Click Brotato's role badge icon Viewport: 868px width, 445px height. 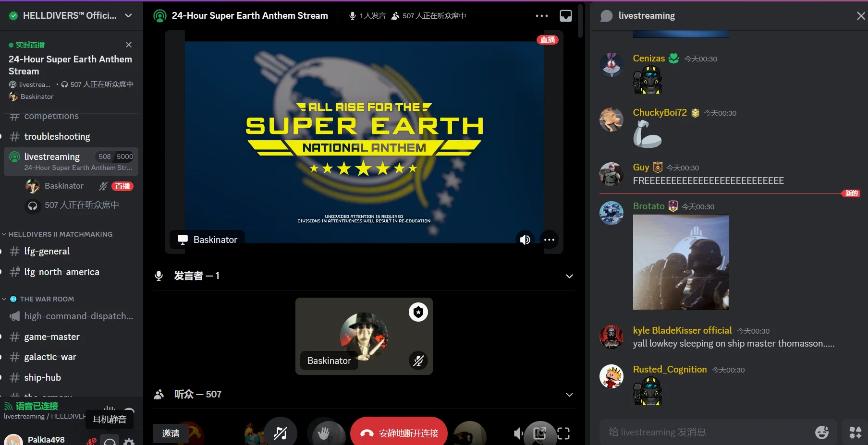[x=673, y=206]
